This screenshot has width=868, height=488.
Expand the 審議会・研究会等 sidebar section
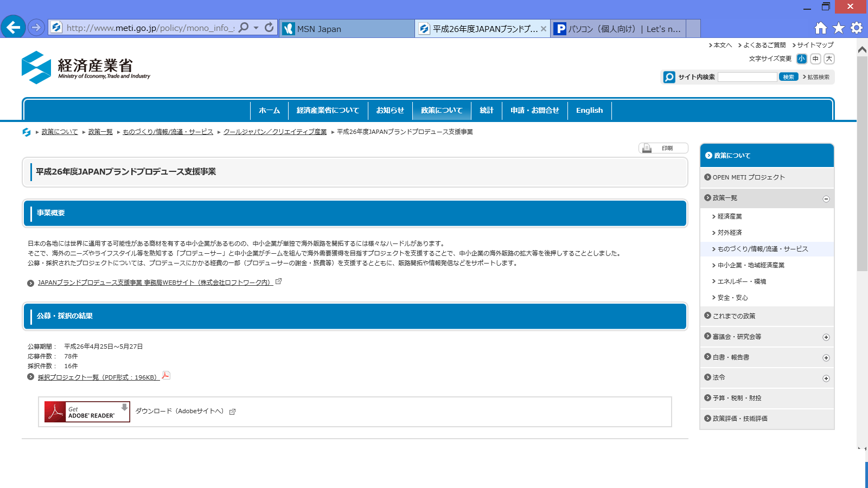coord(826,337)
